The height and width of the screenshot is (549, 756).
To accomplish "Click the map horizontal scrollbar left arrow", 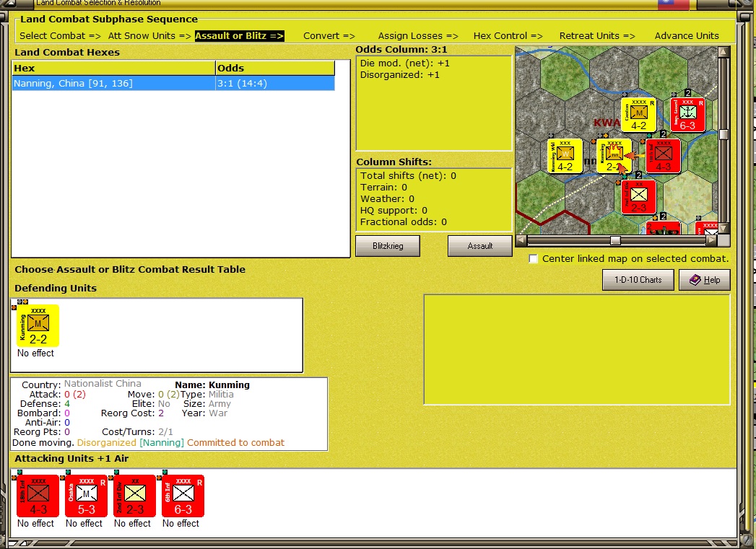I will pyautogui.click(x=521, y=240).
